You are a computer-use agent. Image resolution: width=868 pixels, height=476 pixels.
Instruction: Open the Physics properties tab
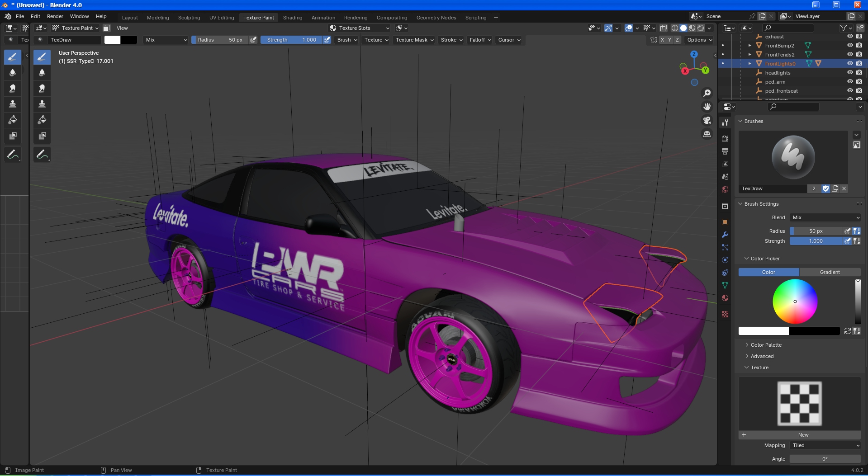tap(725, 260)
